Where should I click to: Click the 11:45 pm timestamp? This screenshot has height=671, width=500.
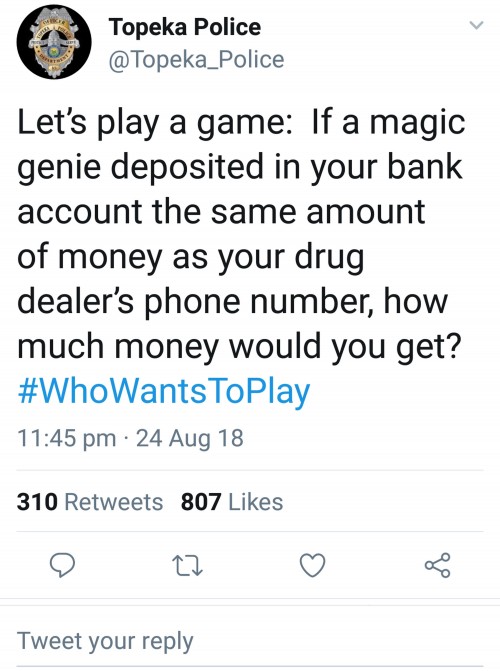coord(67,438)
